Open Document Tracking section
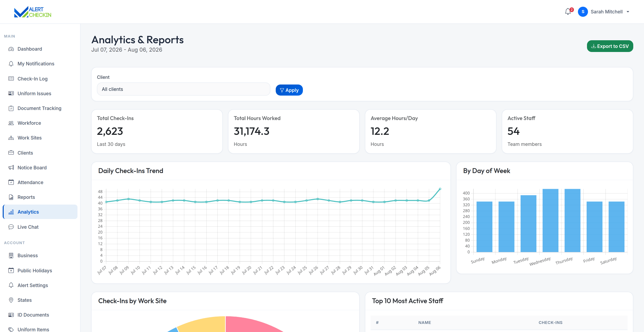The image size is (644, 332). point(40,108)
